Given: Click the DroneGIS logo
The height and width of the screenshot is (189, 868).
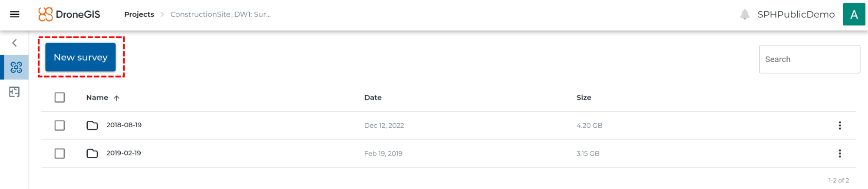Looking at the screenshot, I should coord(69,14).
